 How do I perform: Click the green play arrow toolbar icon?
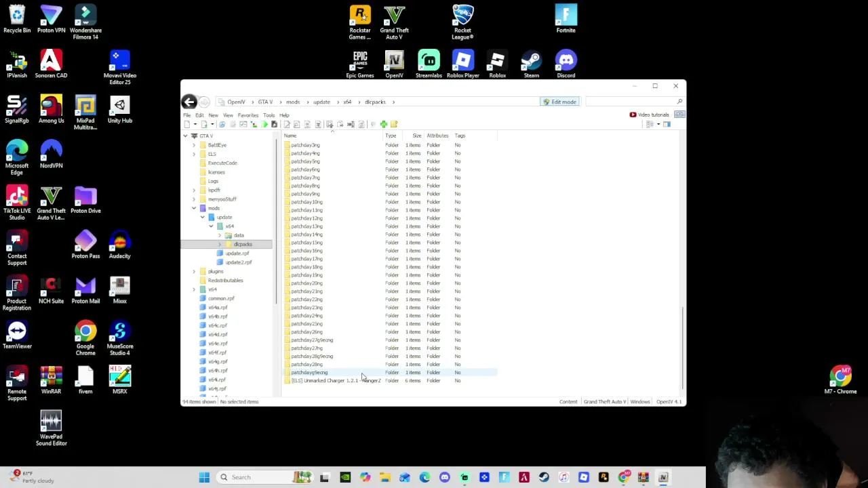pyautogui.click(x=264, y=124)
